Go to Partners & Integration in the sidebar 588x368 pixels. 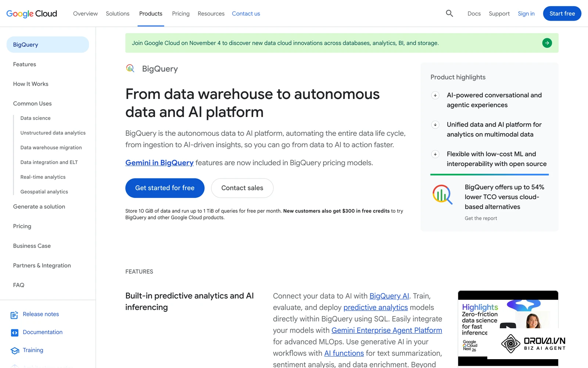[x=42, y=266]
